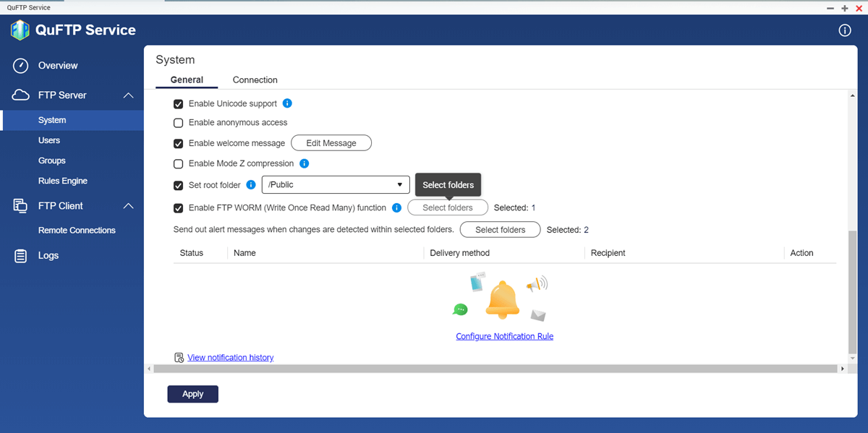Click the info icon next to Set root folder
The width and height of the screenshot is (868, 433).
[251, 184]
